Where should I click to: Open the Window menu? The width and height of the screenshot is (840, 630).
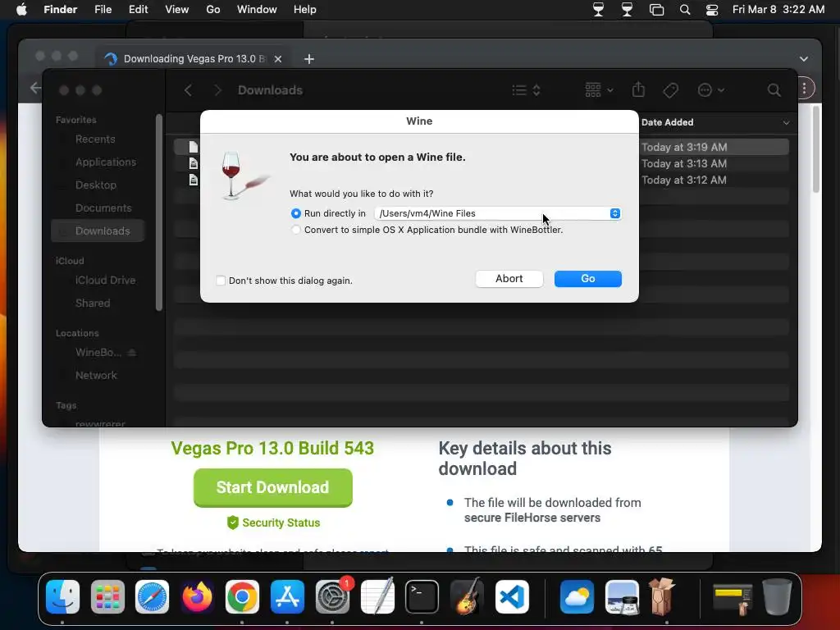[x=257, y=10]
